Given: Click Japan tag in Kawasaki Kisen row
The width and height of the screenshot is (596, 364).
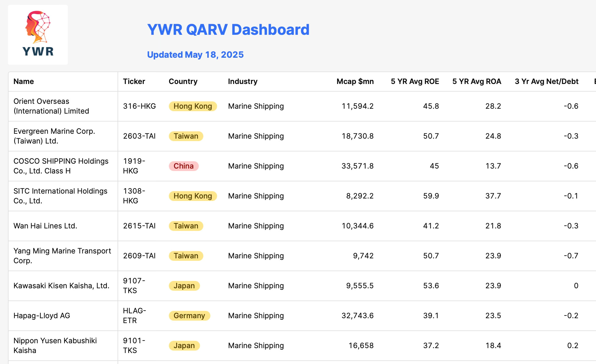Looking at the screenshot, I should pos(184,286).
